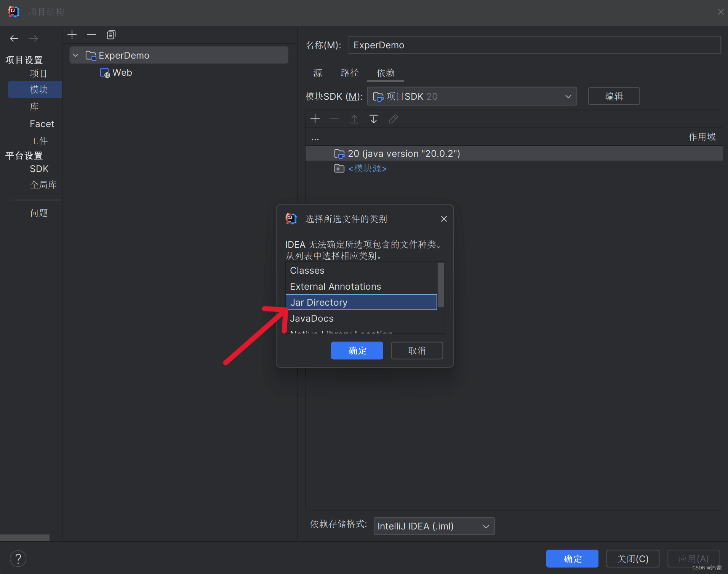The image size is (728, 574).
Task: Click the module source folder icon
Action: click(339, 168)
